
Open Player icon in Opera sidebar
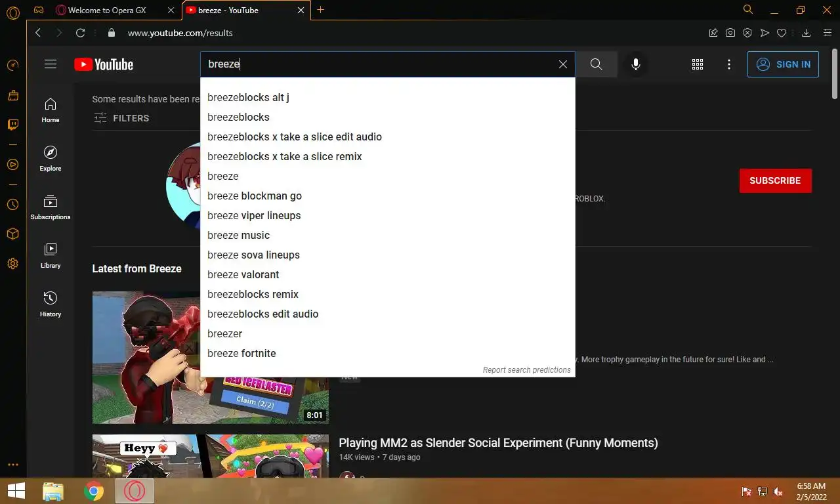click(12, 164)
